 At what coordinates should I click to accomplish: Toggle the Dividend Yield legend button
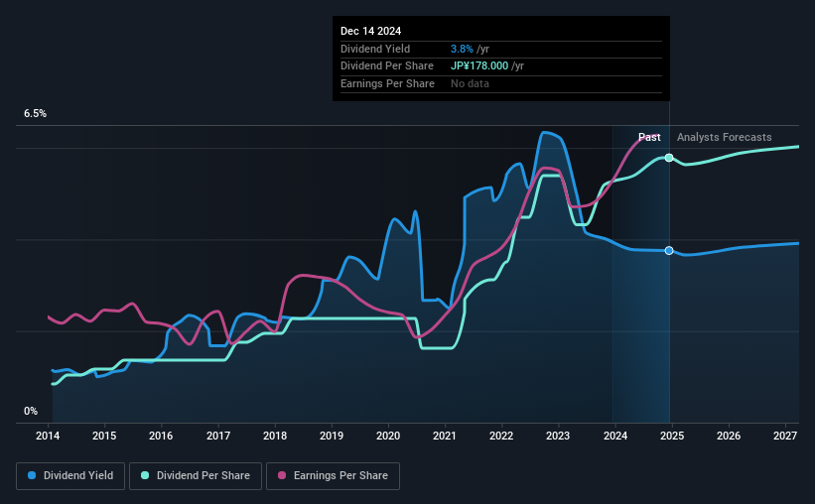[x=70, y=476]
